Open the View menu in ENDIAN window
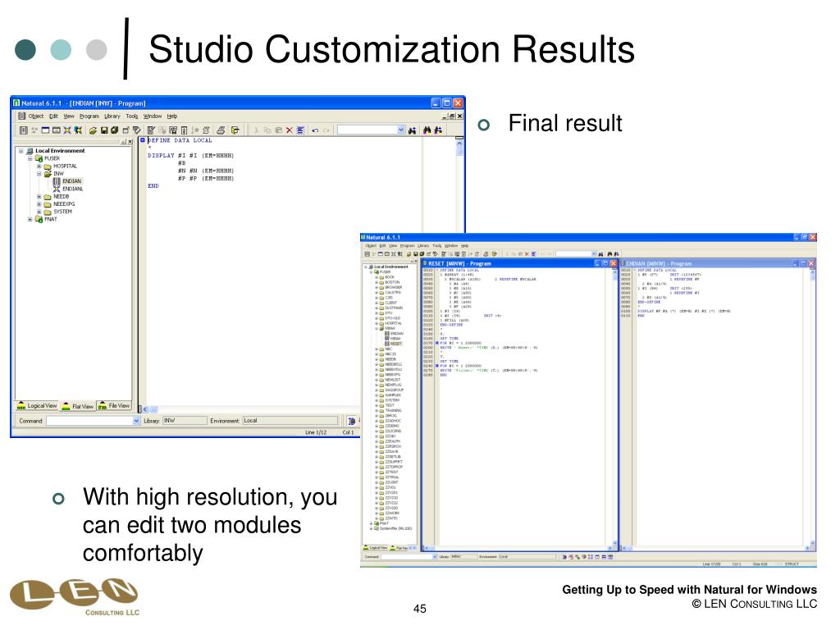 [x=69, y=116]
